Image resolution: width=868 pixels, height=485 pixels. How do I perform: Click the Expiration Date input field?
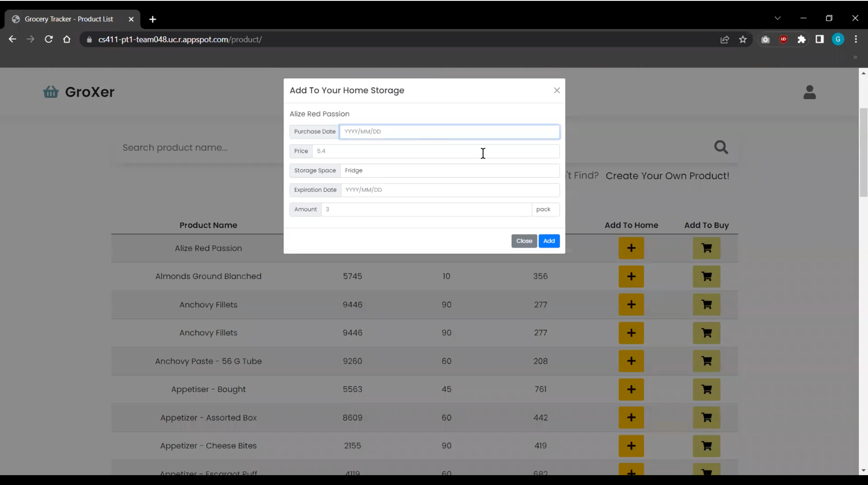tap(450, 190)
